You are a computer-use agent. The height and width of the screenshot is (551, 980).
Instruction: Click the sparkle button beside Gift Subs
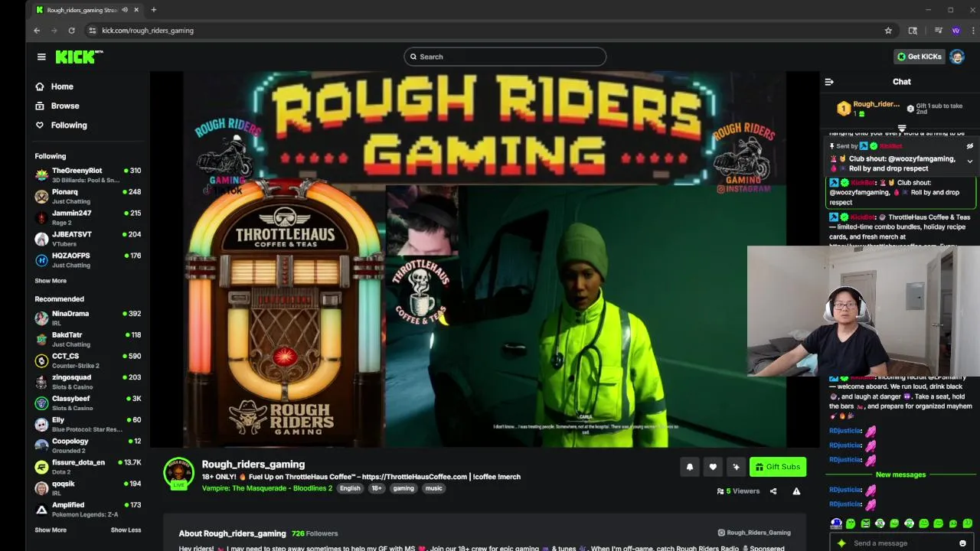736,467
